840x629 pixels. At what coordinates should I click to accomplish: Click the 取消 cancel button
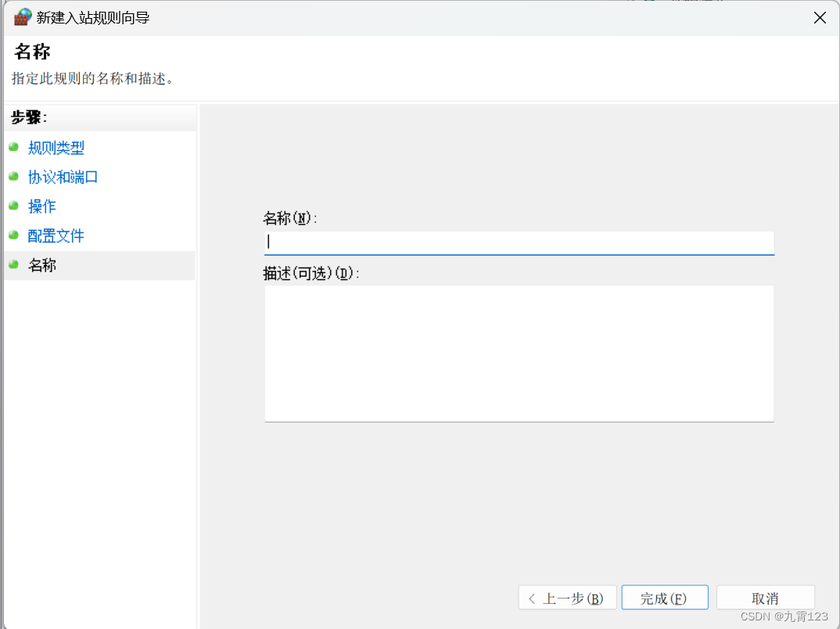coord(766,598)
